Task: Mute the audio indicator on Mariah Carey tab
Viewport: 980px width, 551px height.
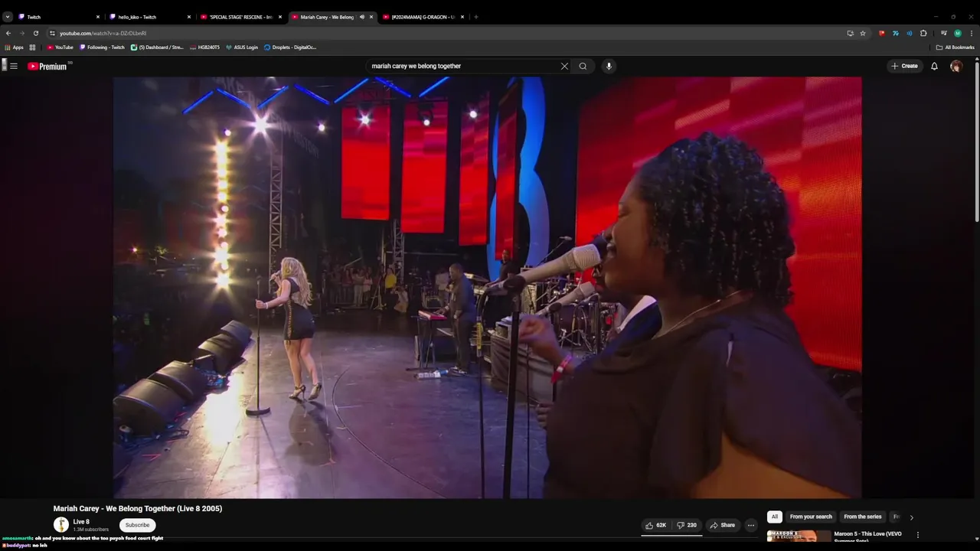Action: pyautogui.click(x=362, y=17)
